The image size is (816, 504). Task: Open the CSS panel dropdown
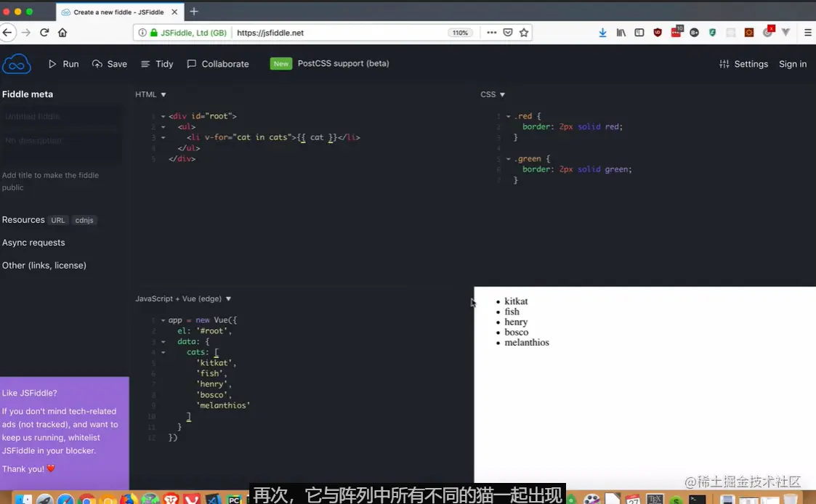[493, 94]
